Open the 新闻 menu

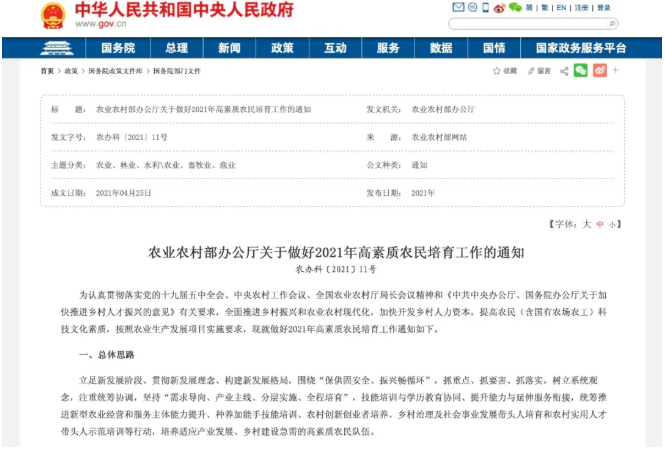point(229,48)
